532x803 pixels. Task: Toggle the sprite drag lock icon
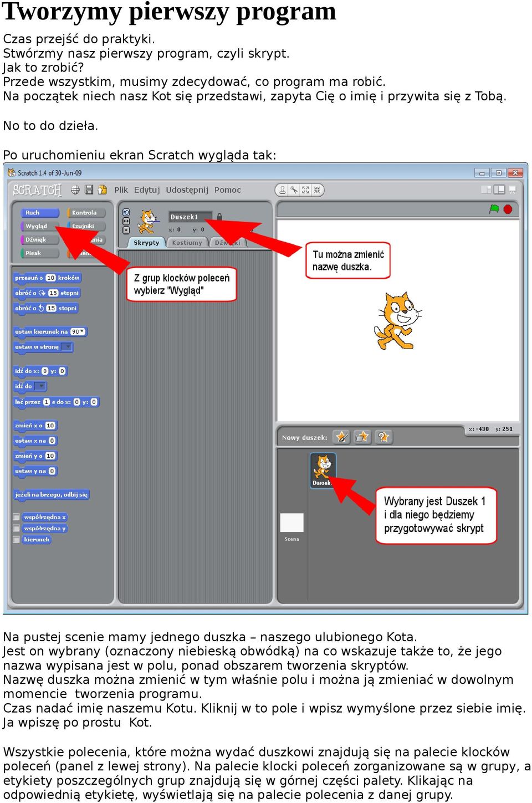click(x=219, y=217)
